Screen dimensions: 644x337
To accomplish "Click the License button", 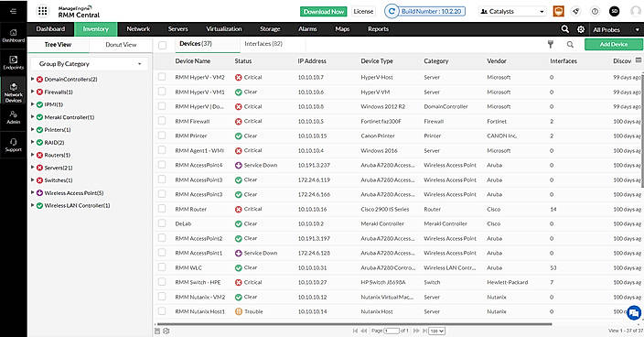I will tap(363, 12).
